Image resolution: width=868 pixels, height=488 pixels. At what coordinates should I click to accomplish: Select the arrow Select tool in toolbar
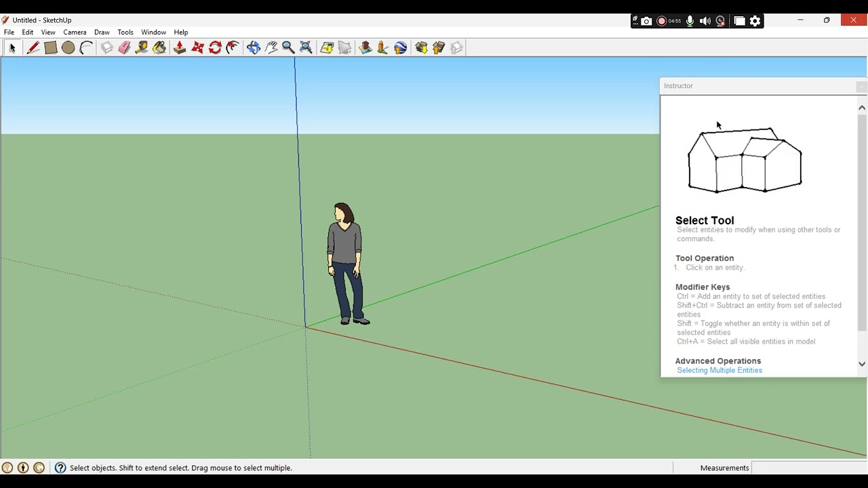pyautogui.click(x=12, y=47)
